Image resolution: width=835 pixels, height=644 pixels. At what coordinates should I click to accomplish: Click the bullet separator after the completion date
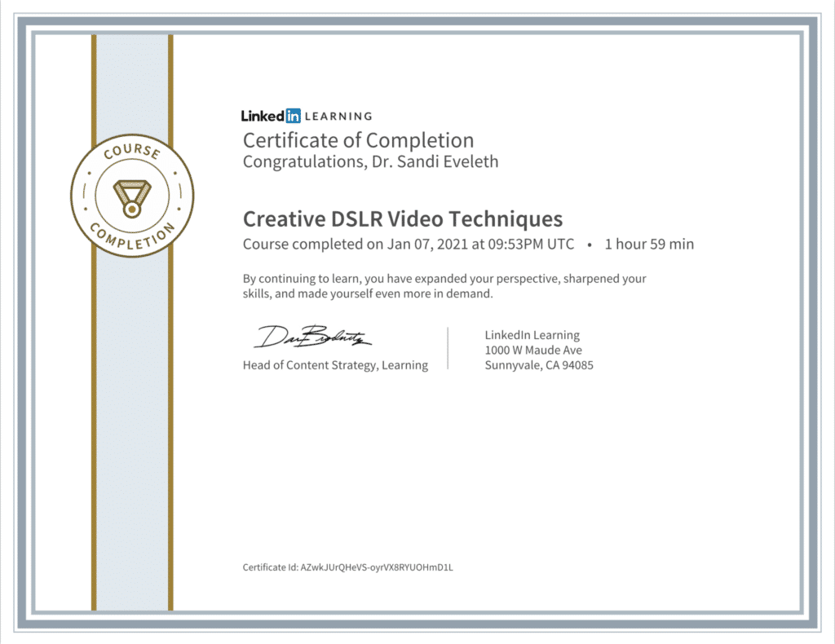click(589, 244)
